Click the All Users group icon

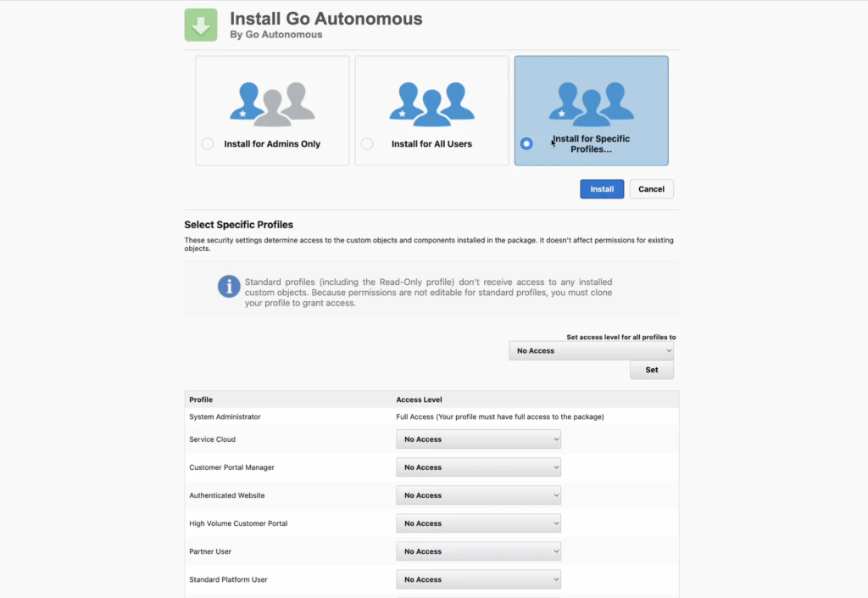pyautogui.click(x=431, y=104)
